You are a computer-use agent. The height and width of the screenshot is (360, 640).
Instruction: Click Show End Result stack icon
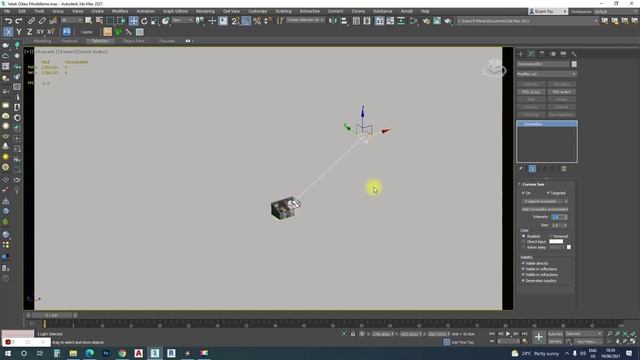point(532,169)
